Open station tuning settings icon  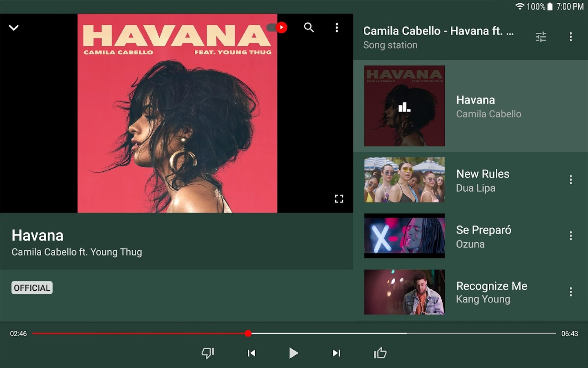tap(541, 37)
